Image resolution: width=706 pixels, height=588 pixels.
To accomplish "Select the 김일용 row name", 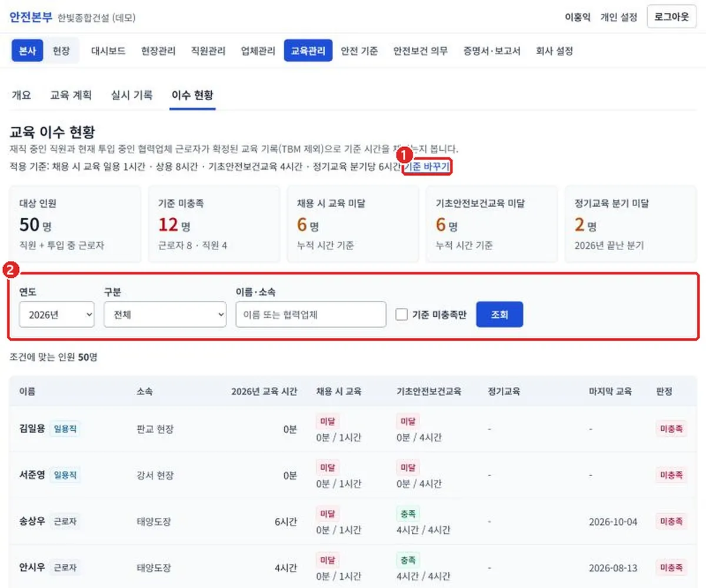I will [x=32, y=428].
